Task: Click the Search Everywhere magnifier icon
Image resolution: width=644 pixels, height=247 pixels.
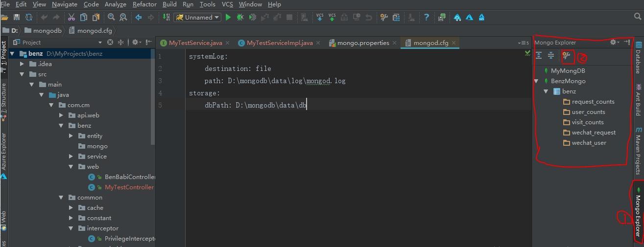Action: [637, 17]
